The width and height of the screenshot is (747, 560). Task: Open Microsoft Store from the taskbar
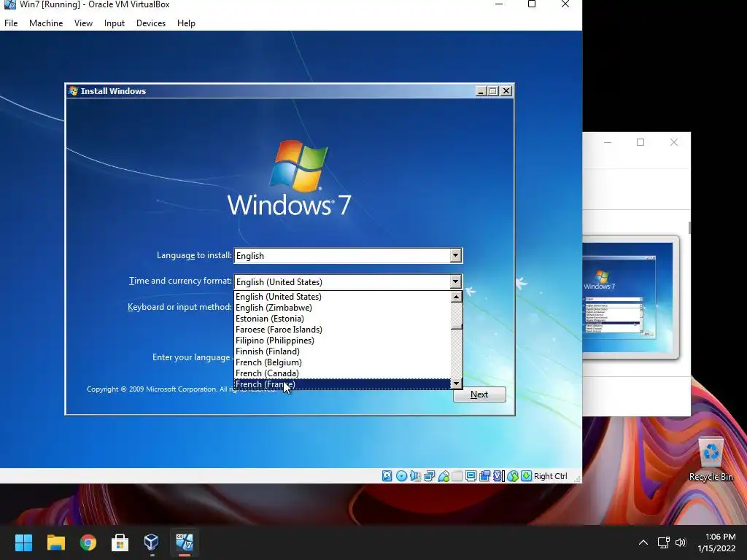click(120, 542)
